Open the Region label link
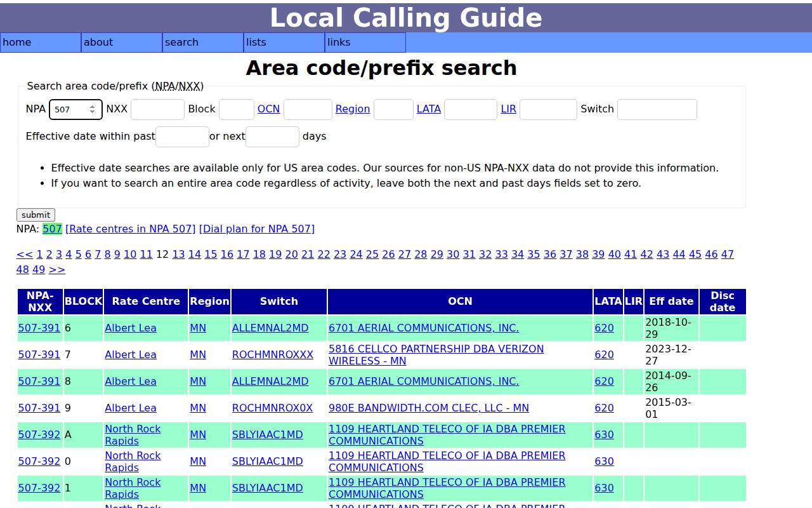This screenshot has width=812, height=508. [x=353, y=109]
